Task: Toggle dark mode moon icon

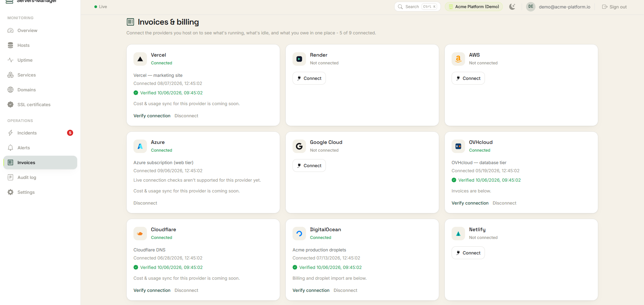Action: click(512, 7)
